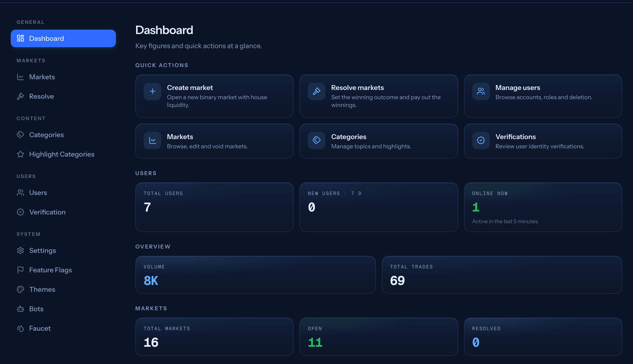Click the Total Markets stat card
This screenshot has width=633, height=364.
tap(214, 337)
